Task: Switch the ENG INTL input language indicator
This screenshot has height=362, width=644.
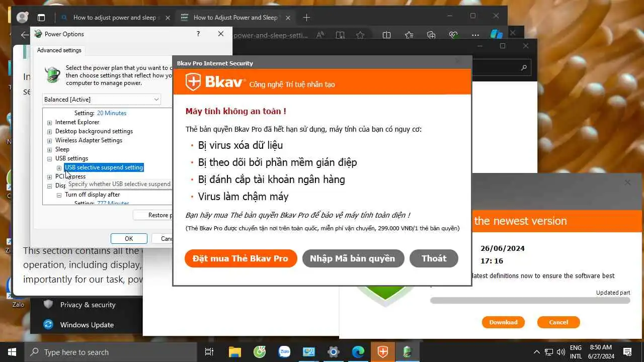Action: (x=576, y=352)
